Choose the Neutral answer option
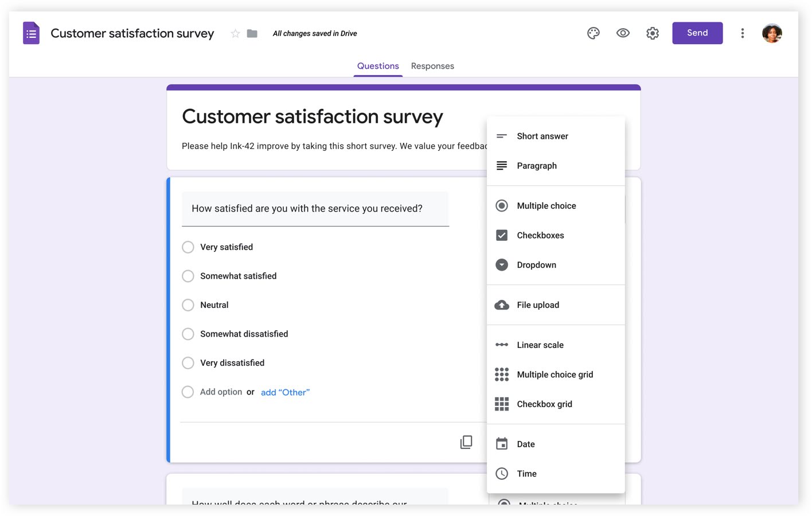Viewport: 812px width, 516px height. pyautogui.click(x=188, y=305)
